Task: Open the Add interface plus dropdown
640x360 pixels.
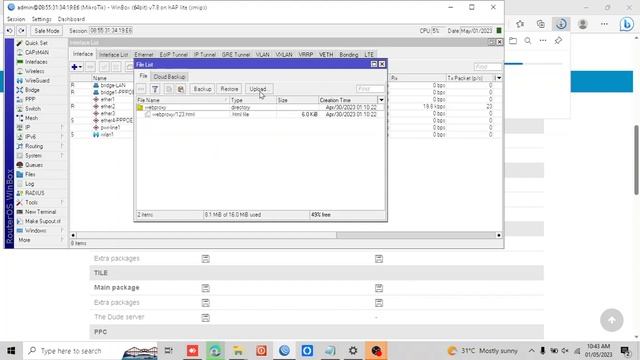Action: 76,67
